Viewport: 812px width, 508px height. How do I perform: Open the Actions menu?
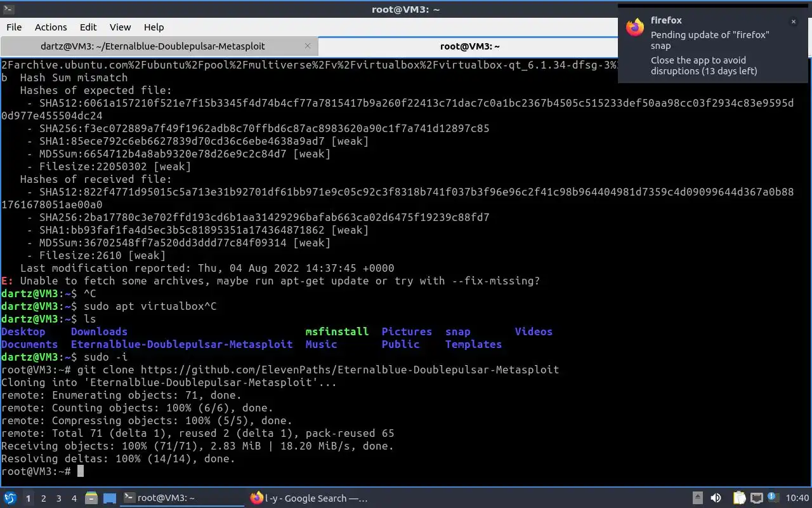pyautogui.click(x=51, y=27)
